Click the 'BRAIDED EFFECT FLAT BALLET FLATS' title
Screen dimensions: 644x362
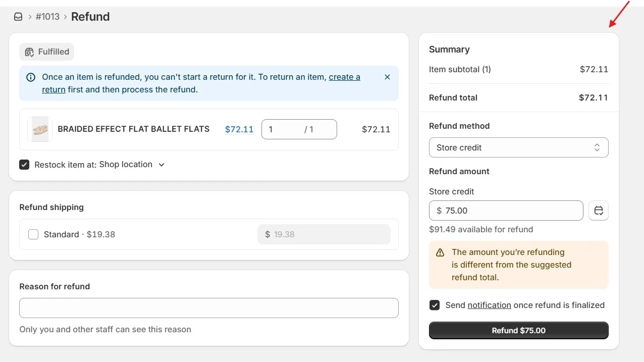[x=134, y=129]
